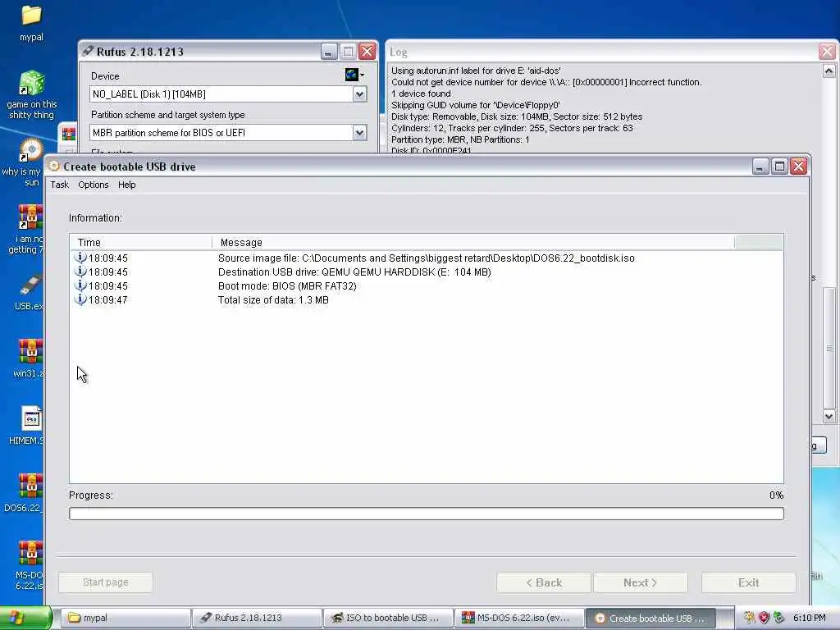Open the Options menu

(x=94, y=185)
